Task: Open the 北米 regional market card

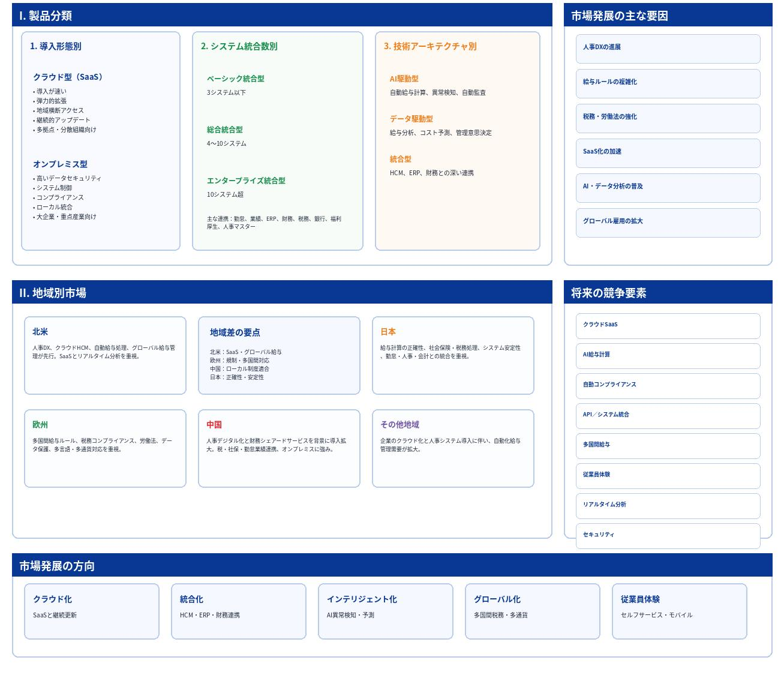Action: 105,355
